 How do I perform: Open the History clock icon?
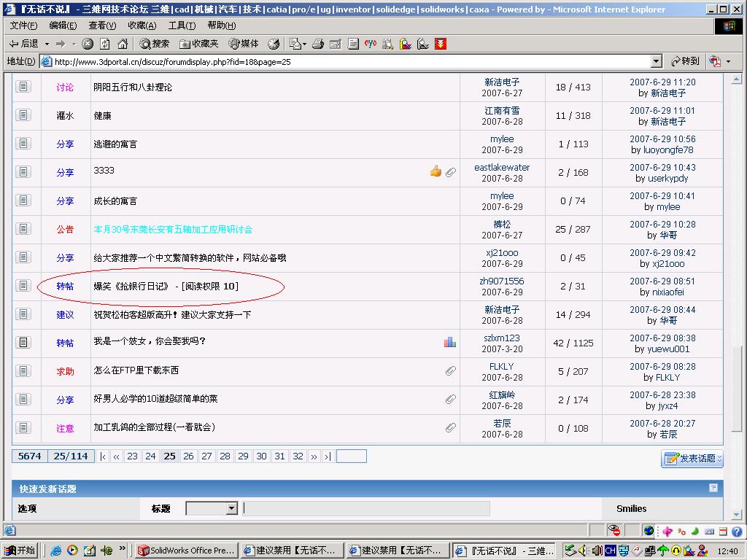274,44
